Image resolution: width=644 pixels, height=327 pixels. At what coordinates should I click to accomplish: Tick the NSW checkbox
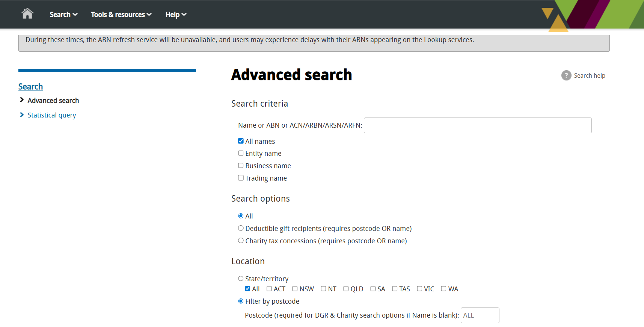[295, 289]
